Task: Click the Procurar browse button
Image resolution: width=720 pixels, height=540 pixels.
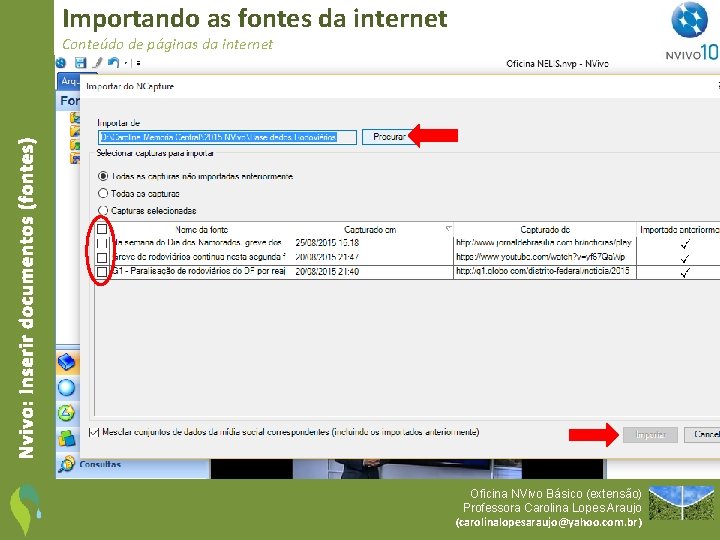Action: (x=387, y=137)
